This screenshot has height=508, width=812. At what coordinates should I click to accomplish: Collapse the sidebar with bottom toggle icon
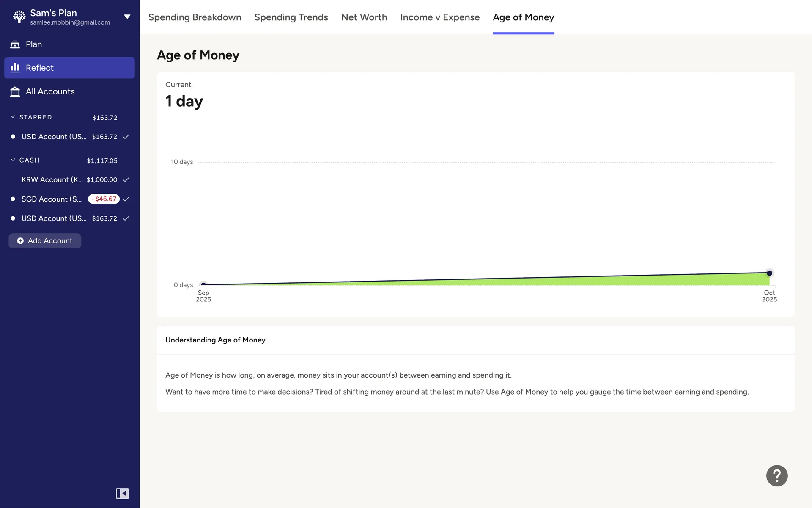[x=122, y=493]
